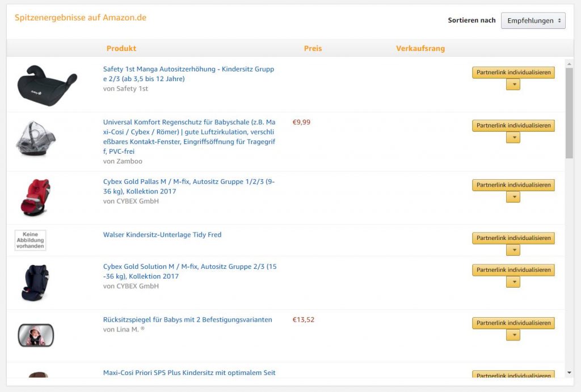The height and width of the screenshot is (392, 581).
Task: Click the price €13,52
Action: [x=303, y=320]
